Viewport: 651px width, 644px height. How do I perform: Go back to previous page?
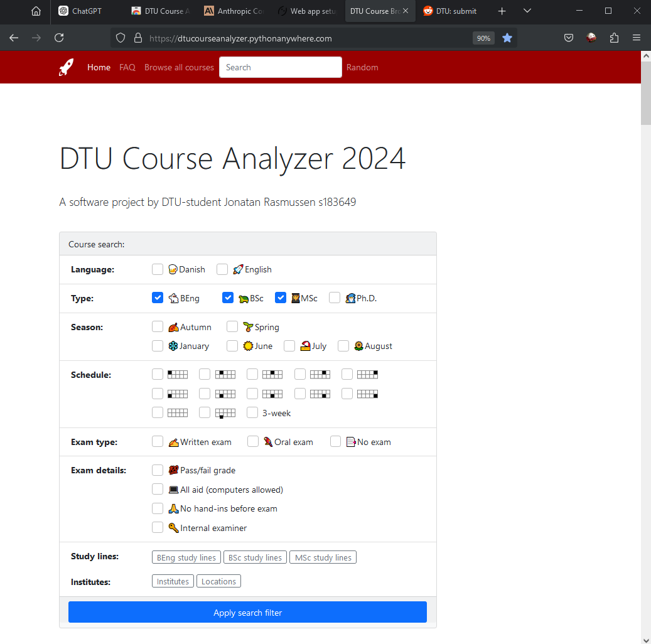pos(14,38)
